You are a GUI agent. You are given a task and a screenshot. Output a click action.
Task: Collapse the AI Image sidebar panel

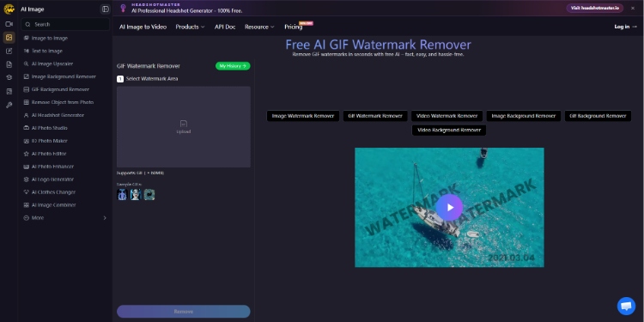point(105,9)
